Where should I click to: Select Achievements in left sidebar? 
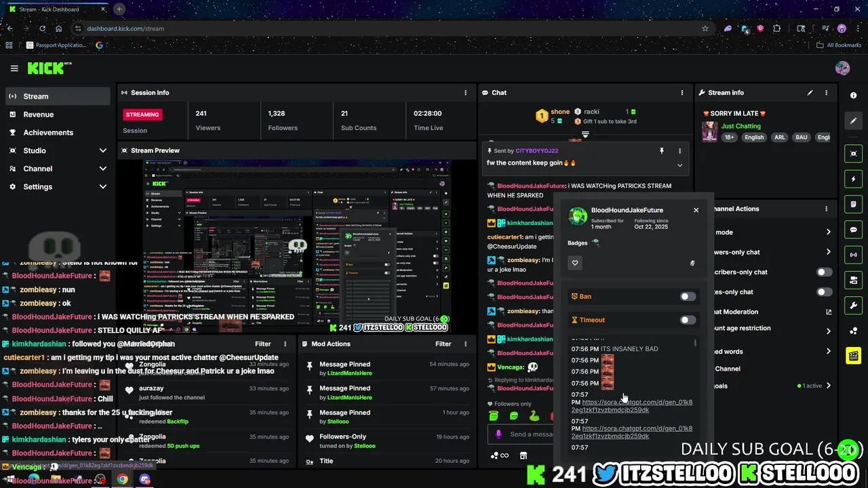point(57,133)
